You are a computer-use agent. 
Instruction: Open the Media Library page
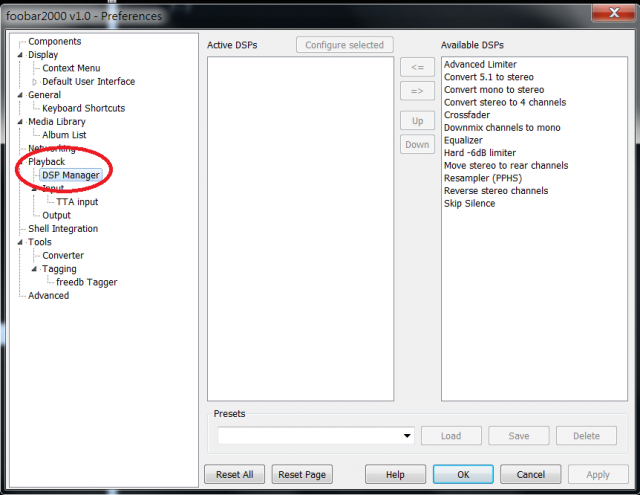pyautogui.click(x=56, y=122)
